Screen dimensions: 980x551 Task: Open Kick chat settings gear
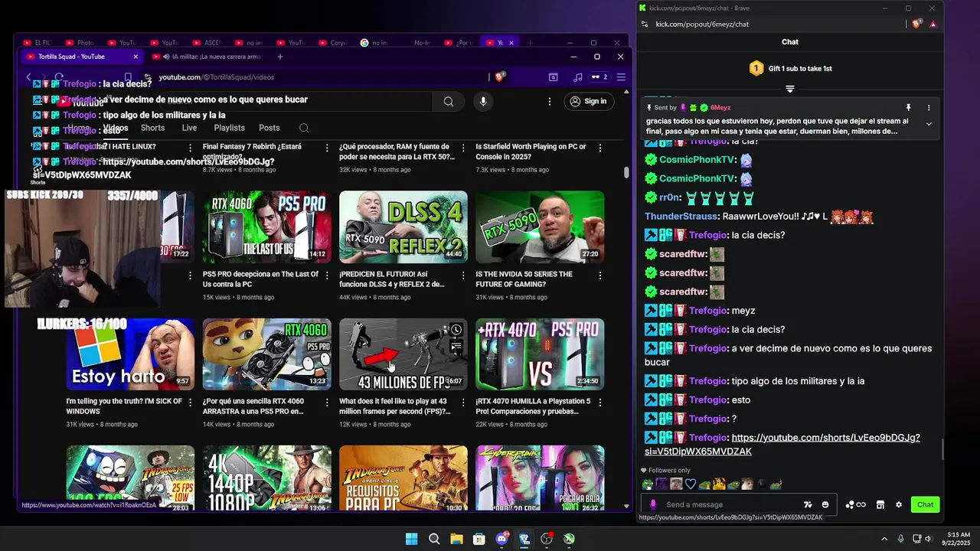click(x=899, y=504)
